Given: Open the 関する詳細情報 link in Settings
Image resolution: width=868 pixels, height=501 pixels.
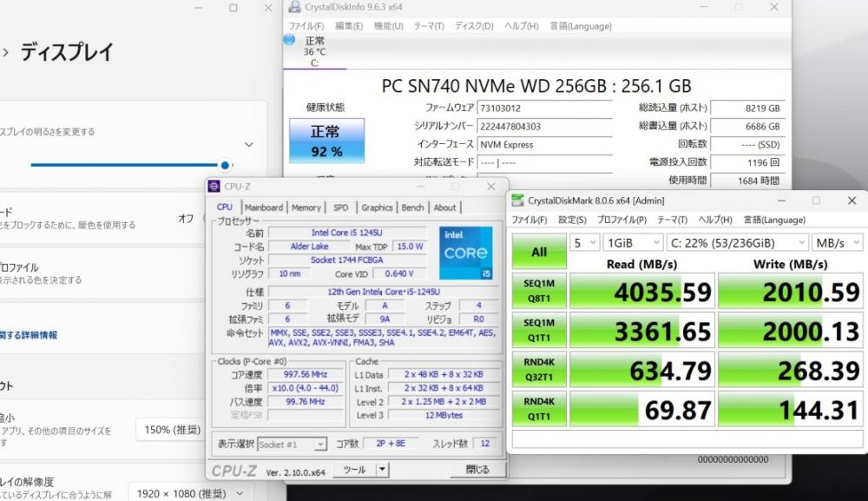Looking at the screenshot, I should click(x=29, y=335).
